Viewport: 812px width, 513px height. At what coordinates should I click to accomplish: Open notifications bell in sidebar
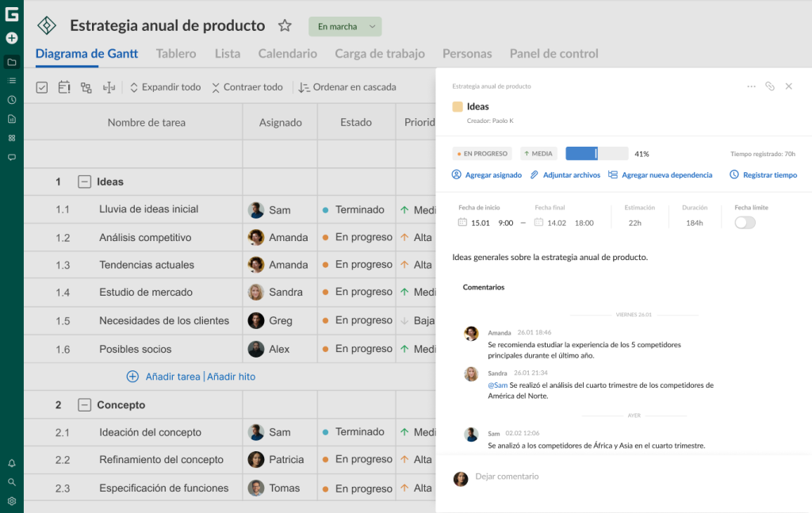(x=11, y=463)
